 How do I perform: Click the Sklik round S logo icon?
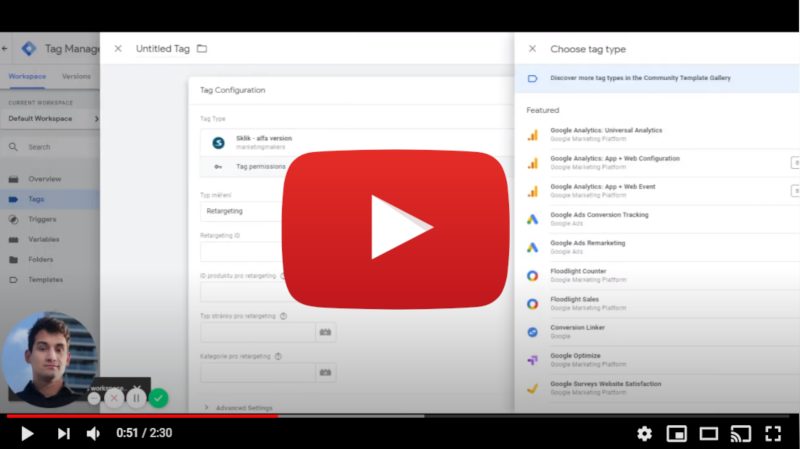218,143
